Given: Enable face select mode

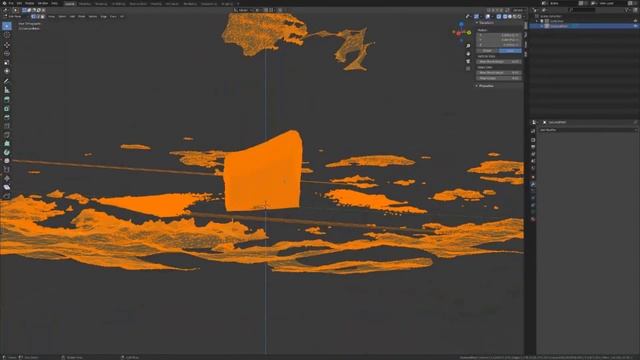Looking at the screenshot, I should tap(42, 16).
